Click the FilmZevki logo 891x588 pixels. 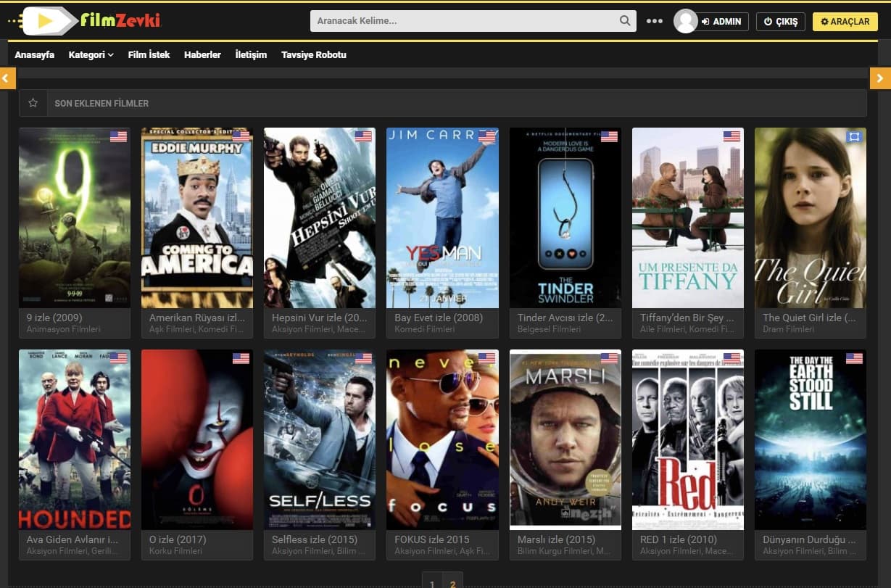point(84,21)
